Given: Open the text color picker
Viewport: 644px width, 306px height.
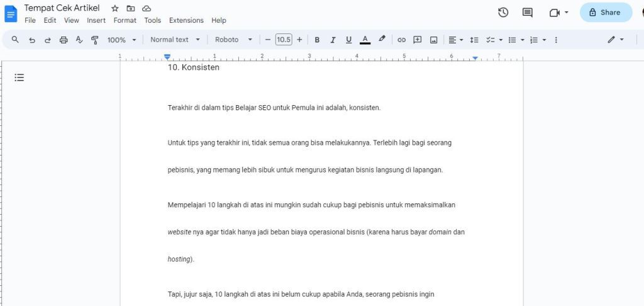Looking at the screenshot, I should pyautogui.click(x=365, y=40).
